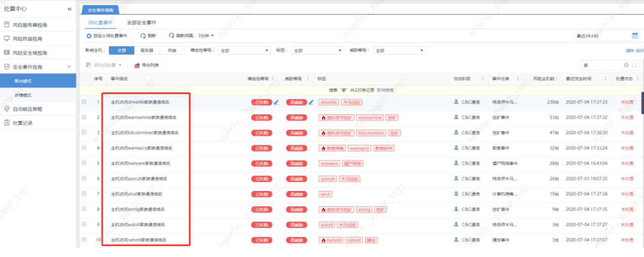Click the 取消搜索 link

point(385,90)
